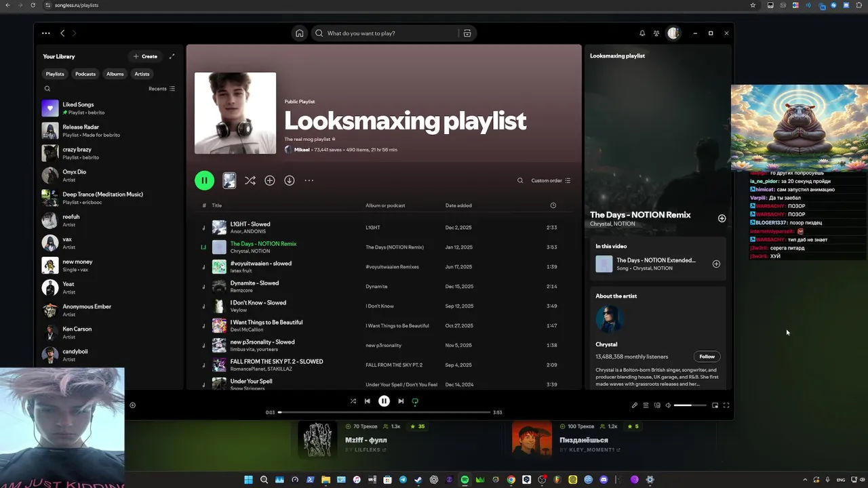Click the playlist cover image

(x=235, y=113)
